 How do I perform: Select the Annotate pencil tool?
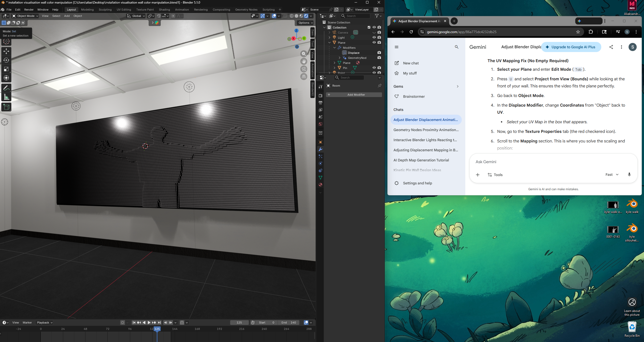click(x=6, y=88)
